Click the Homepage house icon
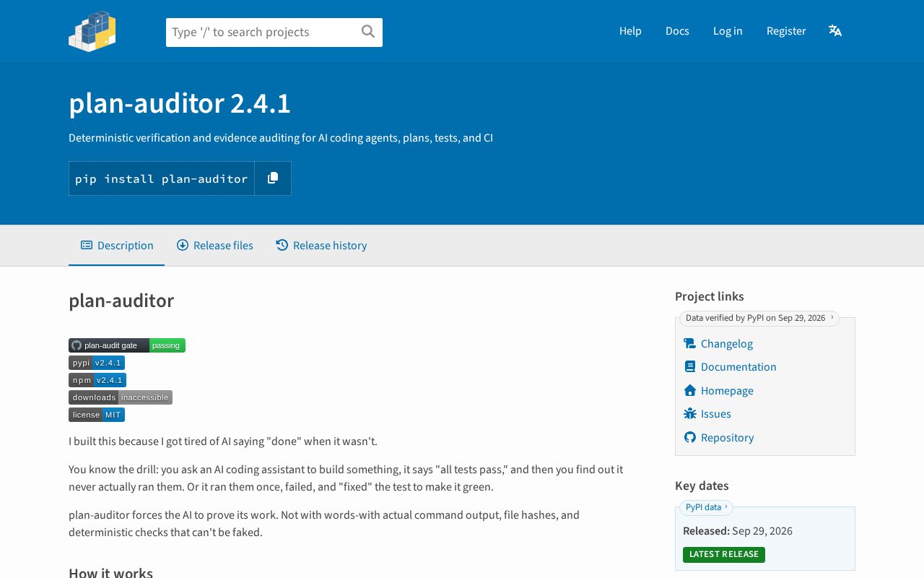Image resolution: width=924 pixels, height=578 pixels. click(690, 391)
